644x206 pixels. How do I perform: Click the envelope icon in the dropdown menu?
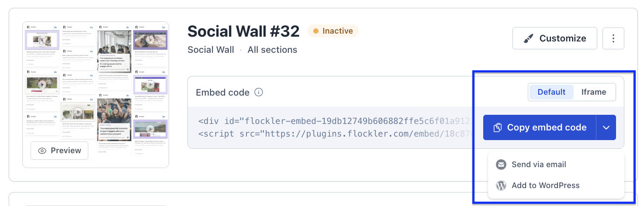pyautogui.click(x=501, y=165)
